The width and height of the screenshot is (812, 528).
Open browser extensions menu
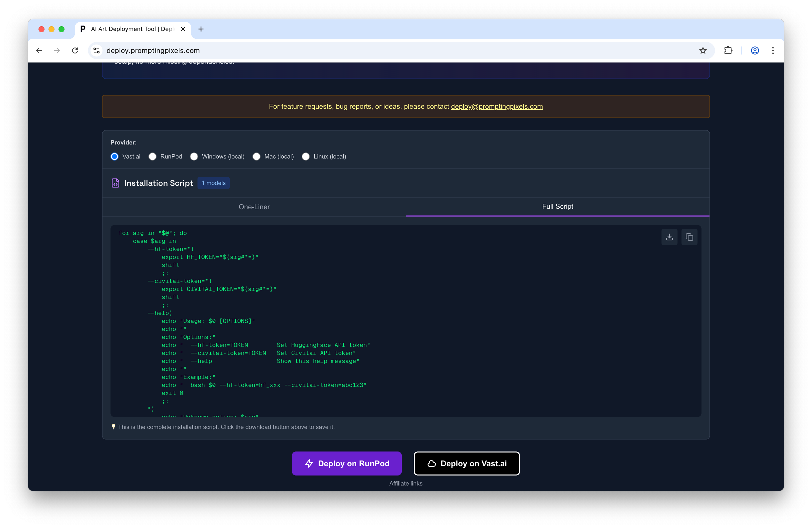[x=728, y=50]
